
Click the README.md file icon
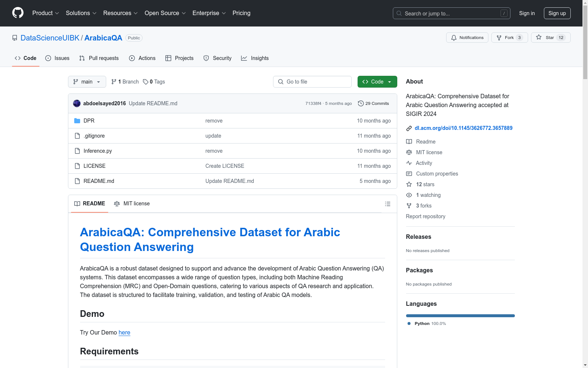(x=77, y=181)
